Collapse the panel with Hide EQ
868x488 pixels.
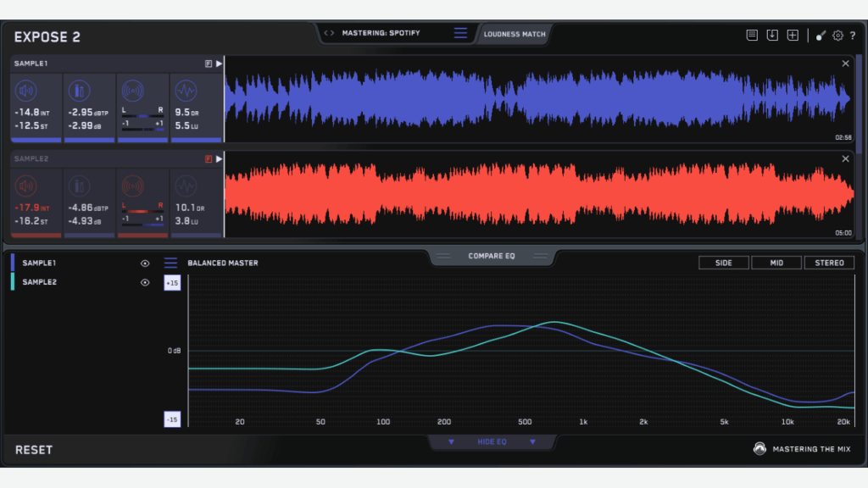coord(492,441)
